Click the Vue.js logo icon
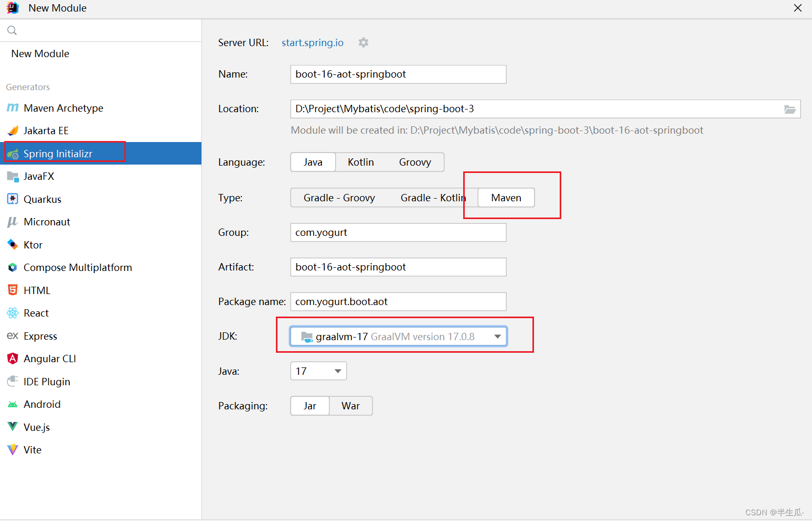Screen dimensions: 812x521 tap(13, 427)
